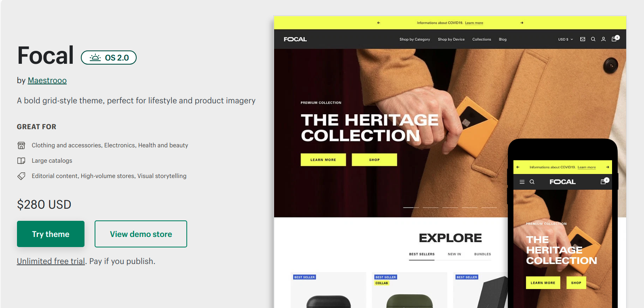Screen dimensions: 644x308
Task: Expand the USD $ currency selector
Action: pyautogui.click(x=566, y=39)
